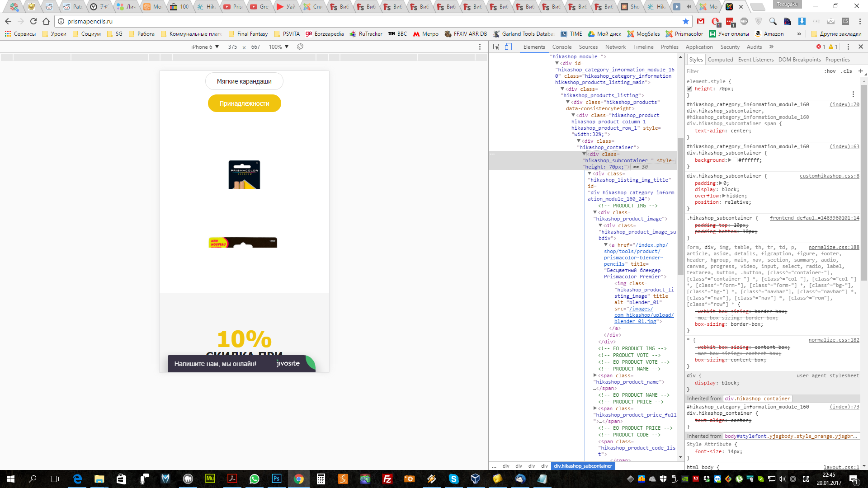Open the Computed styles tab
868x488 pixels.
tap(720, 60)
